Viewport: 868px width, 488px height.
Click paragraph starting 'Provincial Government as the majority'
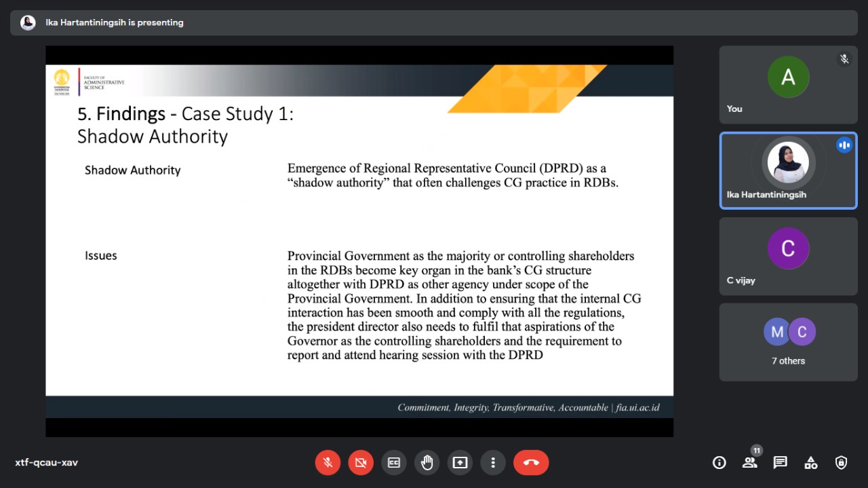coord(464,305)
